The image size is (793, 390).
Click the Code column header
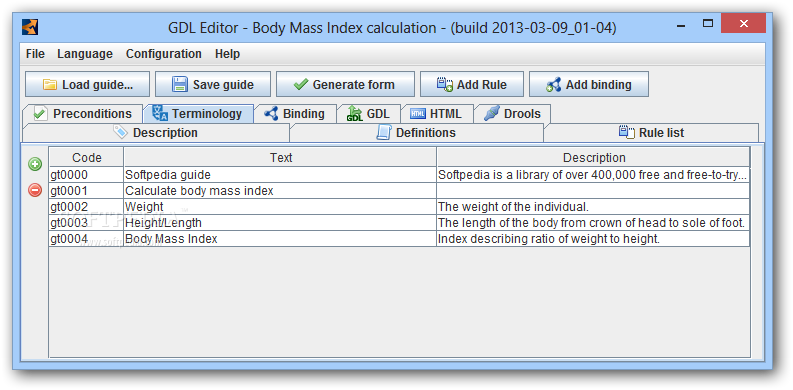pyautogui.click(x=86, y=157)
